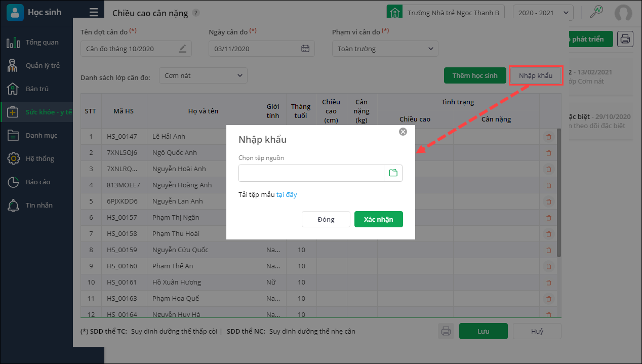Click the Chọn tệp nguồn file input field
This screenshot has height=364, width=642.
tap(311, 173)
